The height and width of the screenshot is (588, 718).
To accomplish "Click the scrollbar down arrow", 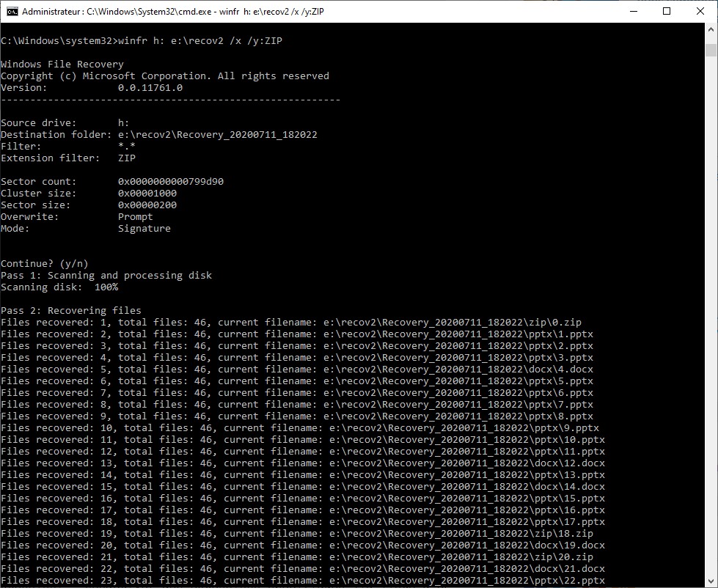I will 711,581.
